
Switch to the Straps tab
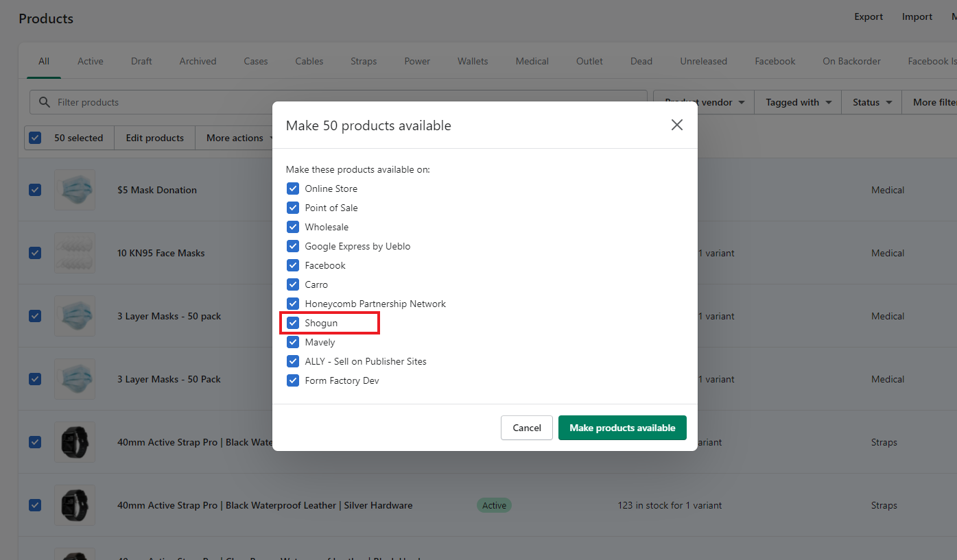tap(364, 61)
